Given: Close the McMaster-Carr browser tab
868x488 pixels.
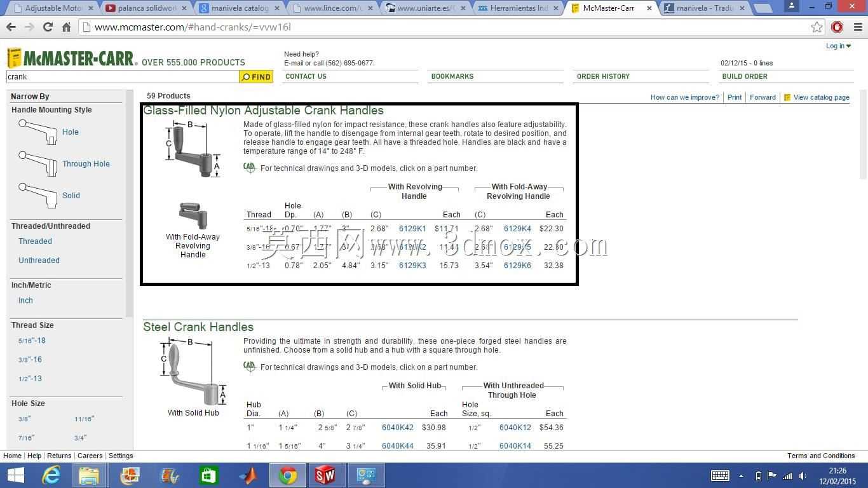Looking at the screenshot, I should point(649,8).
